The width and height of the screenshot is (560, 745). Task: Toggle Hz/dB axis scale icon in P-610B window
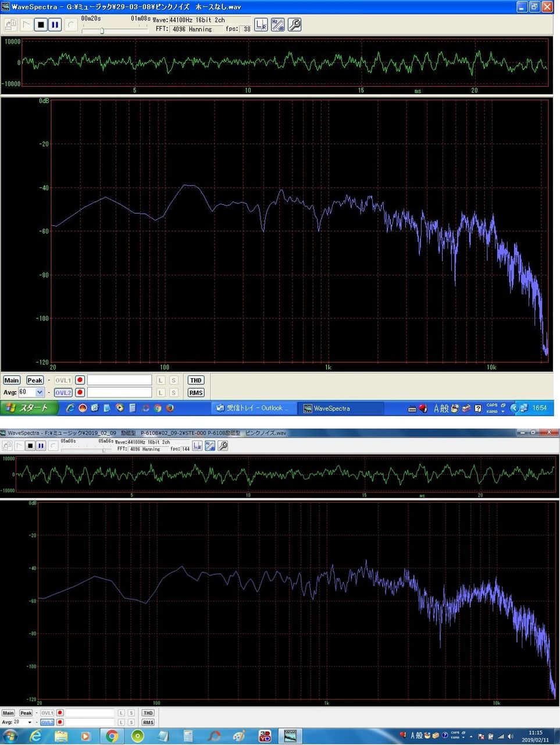(210, 446)
